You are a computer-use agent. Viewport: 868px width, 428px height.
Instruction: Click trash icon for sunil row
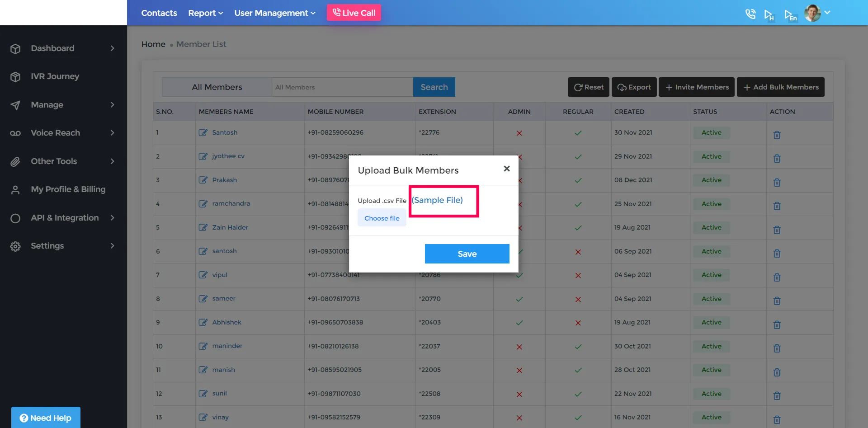pyautogui.click(x=777, y=395)
